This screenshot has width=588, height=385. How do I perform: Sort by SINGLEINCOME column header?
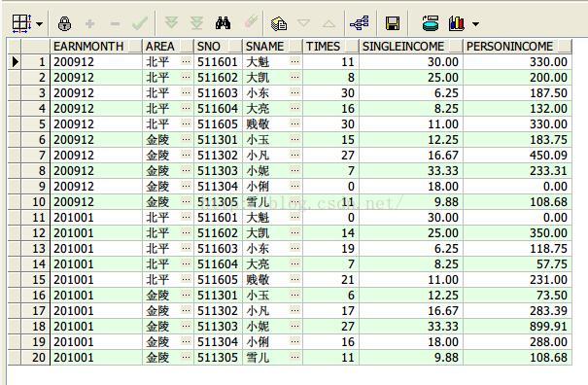pos(410,47)
